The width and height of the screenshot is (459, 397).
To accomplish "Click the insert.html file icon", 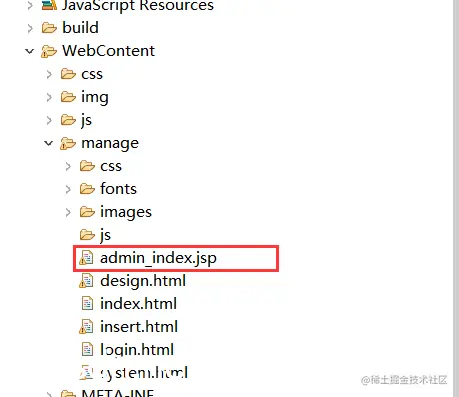I will tap(86, 327).
